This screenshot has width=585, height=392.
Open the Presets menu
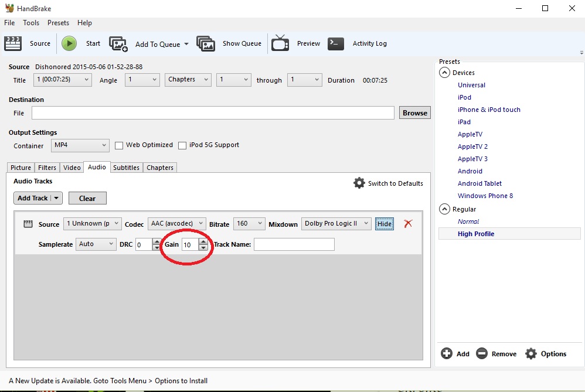(x=58, y=23)
